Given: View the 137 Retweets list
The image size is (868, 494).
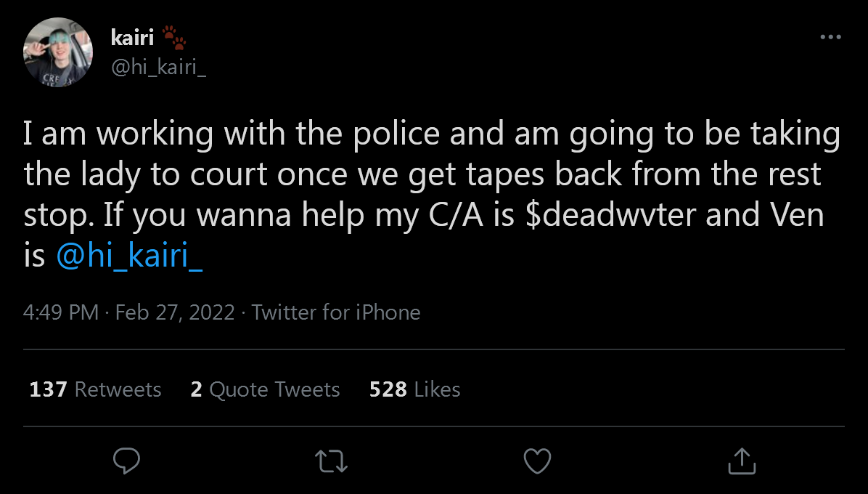Looking at the screenshot, I should click(x=95, y=389).
